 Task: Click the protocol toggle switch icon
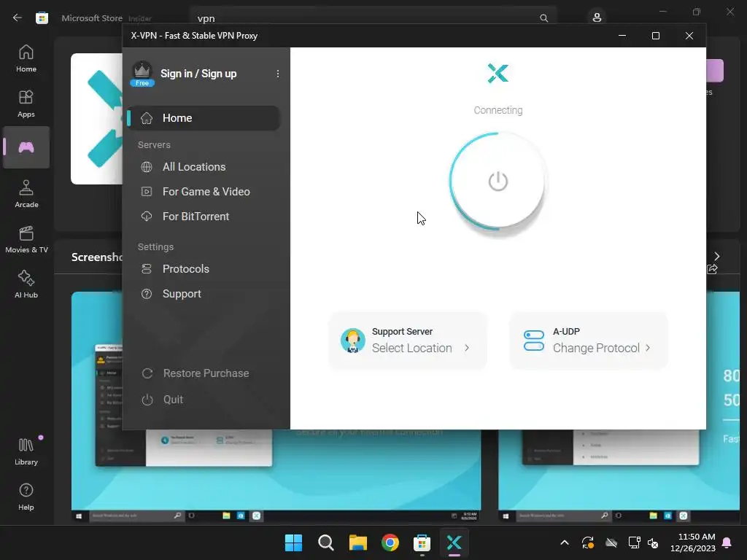coord(533,341)
